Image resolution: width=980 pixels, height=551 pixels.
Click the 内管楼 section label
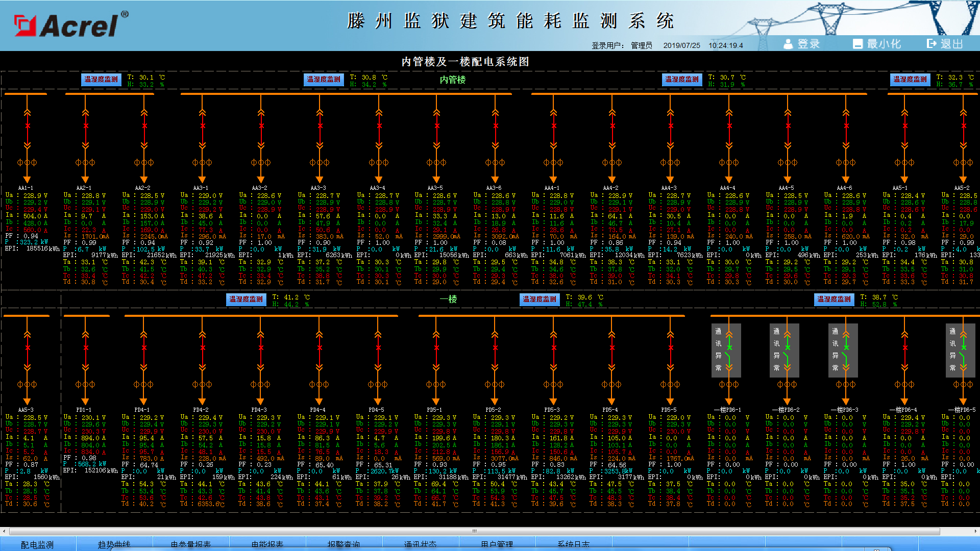[453, 80]
